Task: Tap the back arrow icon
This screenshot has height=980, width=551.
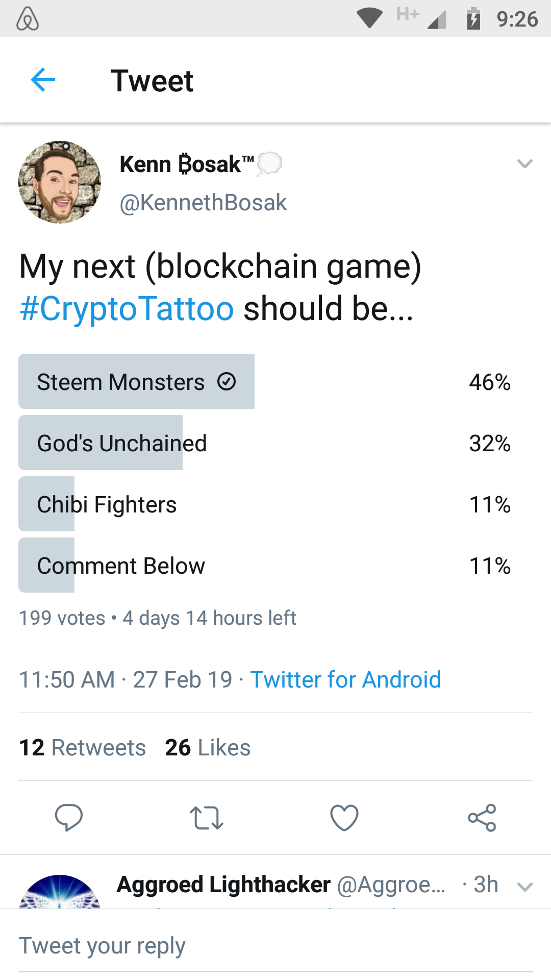Action: 43,80
